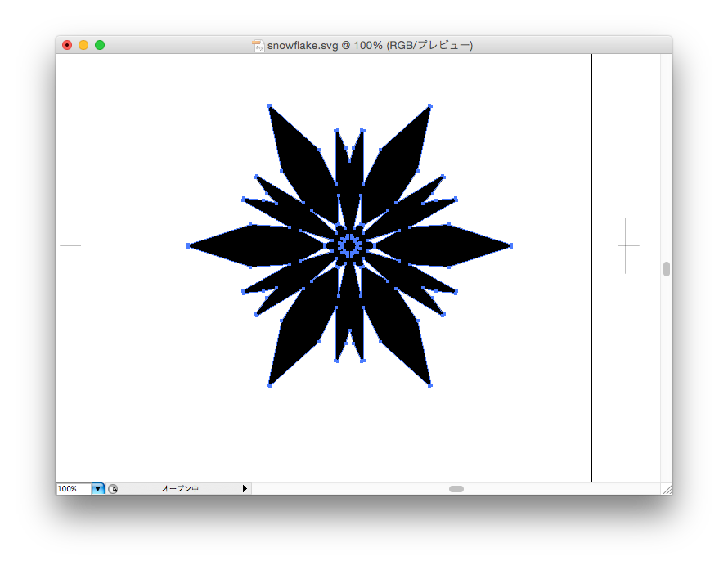Zoom the window with green button

(x=100, y=45)
